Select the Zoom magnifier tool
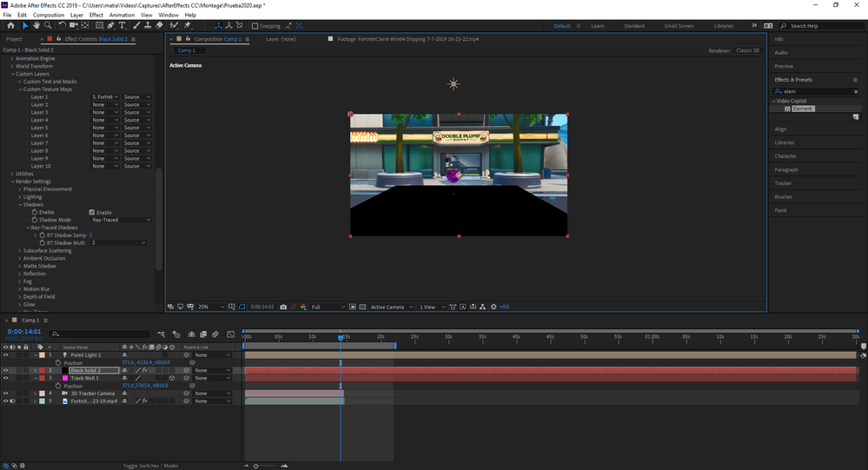The width and height of the screenshot is (868, 470). pyautogui.click(x=48, y=25)
